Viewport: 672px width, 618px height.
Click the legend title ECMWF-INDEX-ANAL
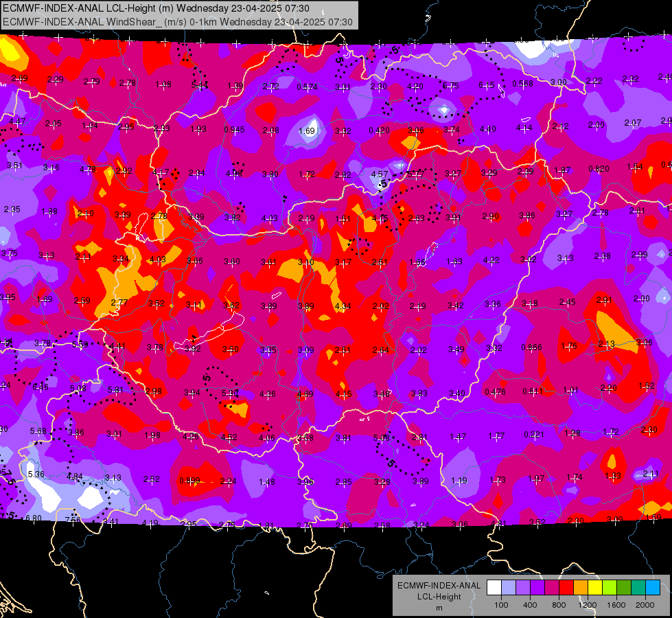[x=439, y=586]
